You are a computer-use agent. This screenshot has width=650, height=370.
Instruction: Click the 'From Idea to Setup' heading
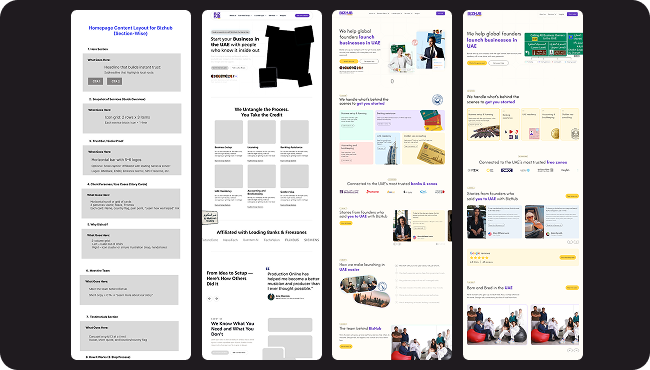[x=229, y=278]
